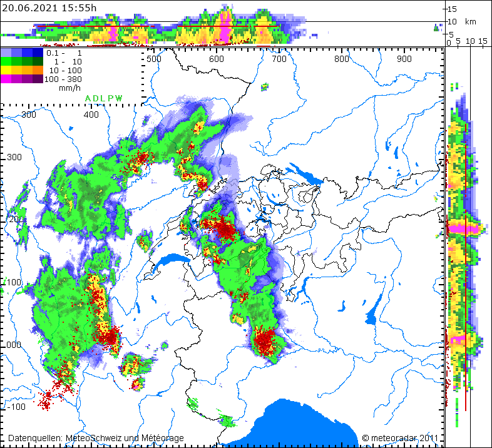The image size is (492, 448).
Task: Click the km label of height scale
Action: pos(469,21)
